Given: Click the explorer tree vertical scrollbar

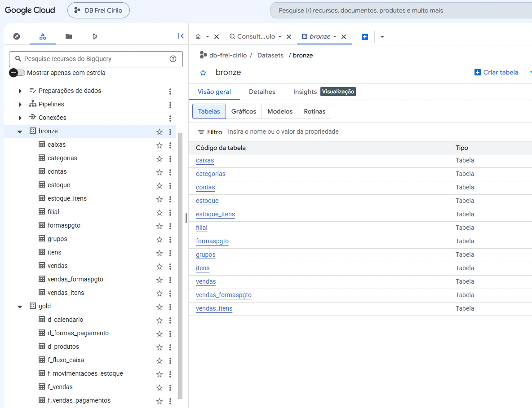Looking at the screenshot, I should coord(181,266).
